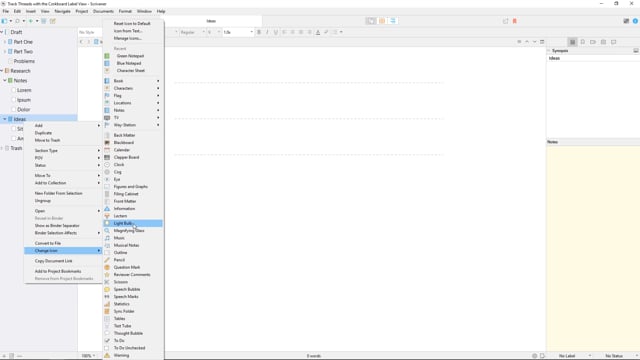Pick the Information icon
This screenshot has height=360, width=640.
click(133, 209)
